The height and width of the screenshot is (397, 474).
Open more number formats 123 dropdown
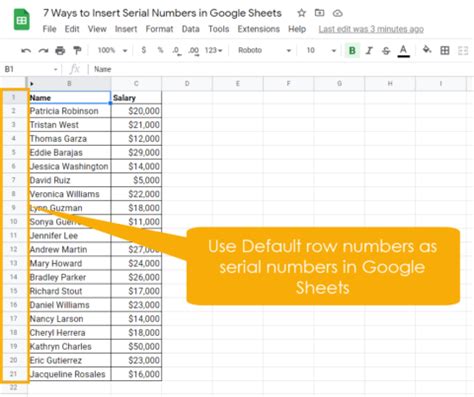[x=214, y=50]
